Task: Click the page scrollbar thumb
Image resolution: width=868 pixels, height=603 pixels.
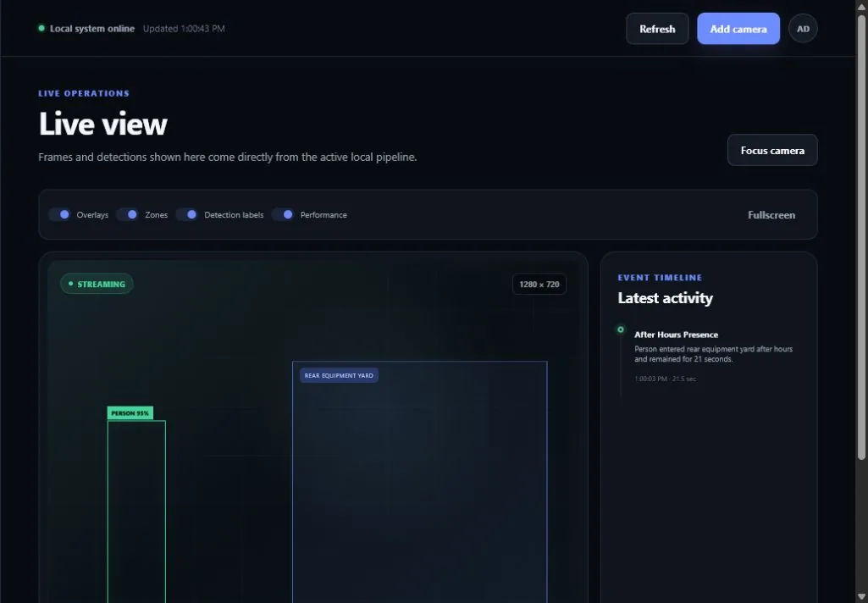Action: [861, 236]
